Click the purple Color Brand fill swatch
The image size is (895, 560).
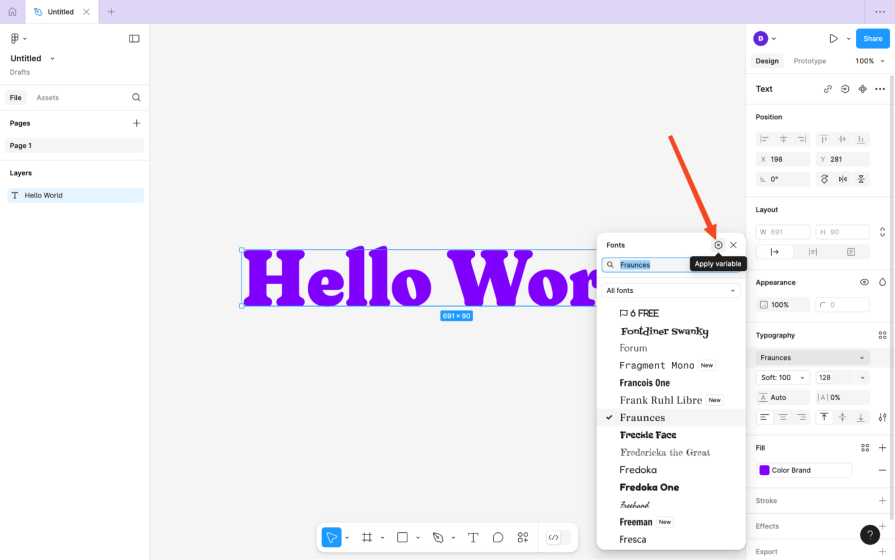click(765, 470)
